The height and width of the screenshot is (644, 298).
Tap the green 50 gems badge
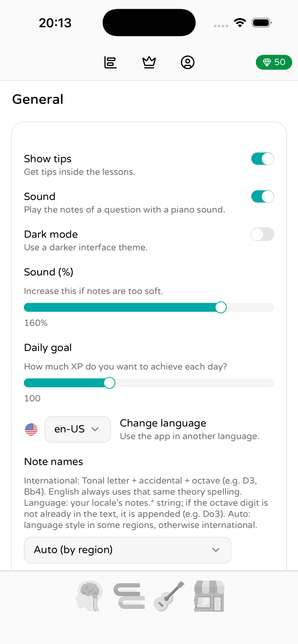point(274,62)
